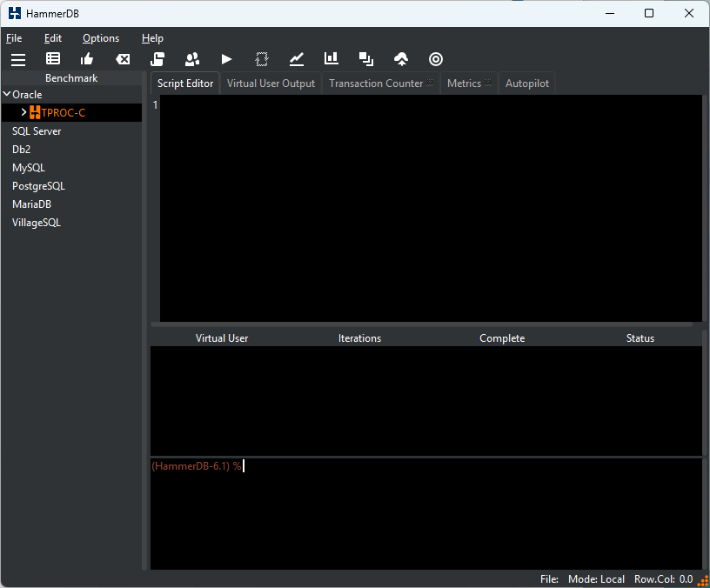
Task: Click the bar chart metrics icon
Action: pos(332,58)
